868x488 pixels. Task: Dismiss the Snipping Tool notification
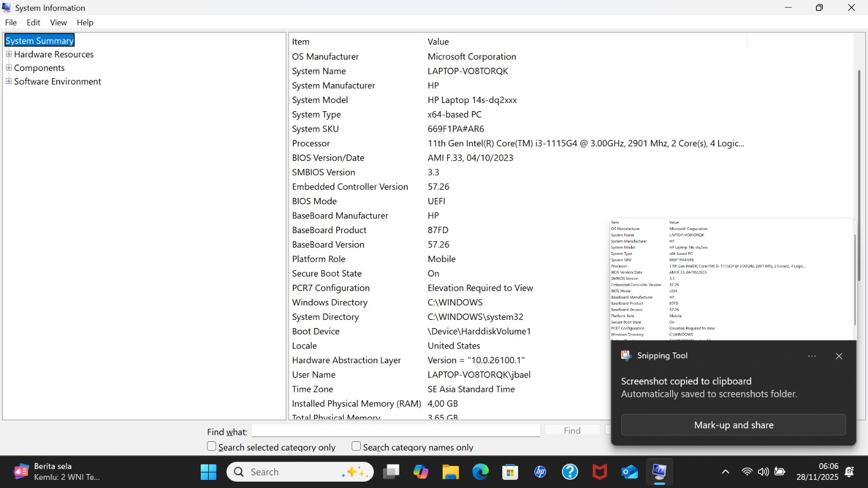tap(839, 356)
